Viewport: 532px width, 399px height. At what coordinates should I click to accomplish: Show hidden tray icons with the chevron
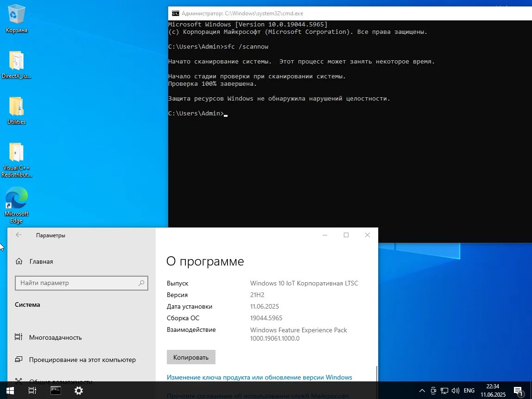422,391
